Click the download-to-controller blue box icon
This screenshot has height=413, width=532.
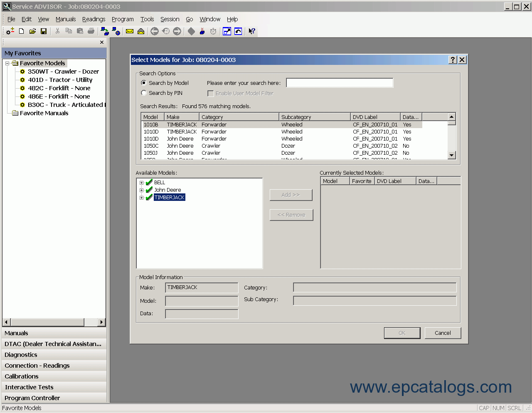202,31
